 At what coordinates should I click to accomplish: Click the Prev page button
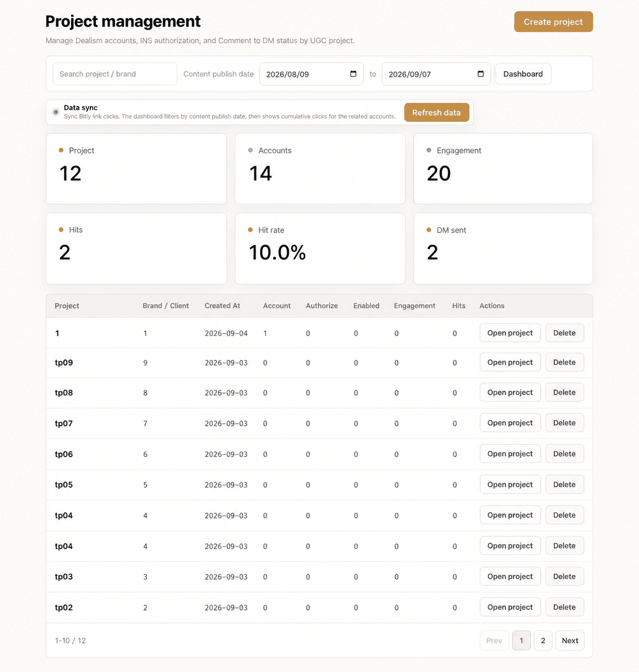coord(494,641)
